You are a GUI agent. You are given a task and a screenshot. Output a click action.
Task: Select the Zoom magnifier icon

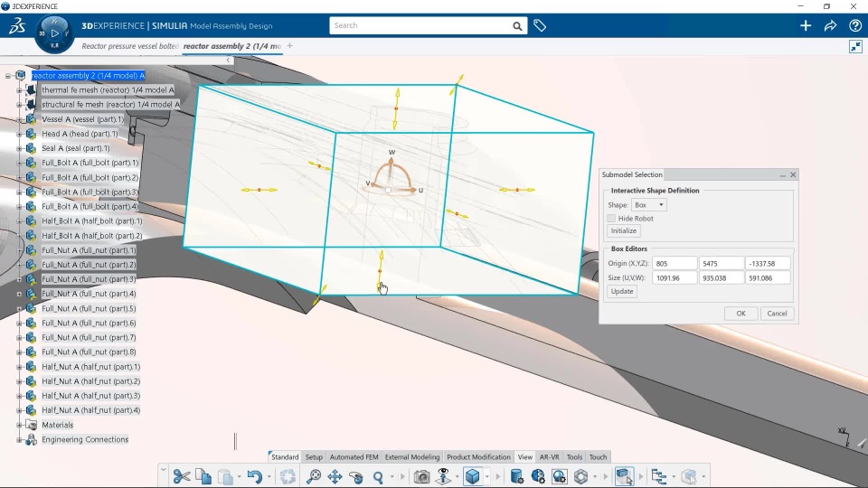click(378, 476)
